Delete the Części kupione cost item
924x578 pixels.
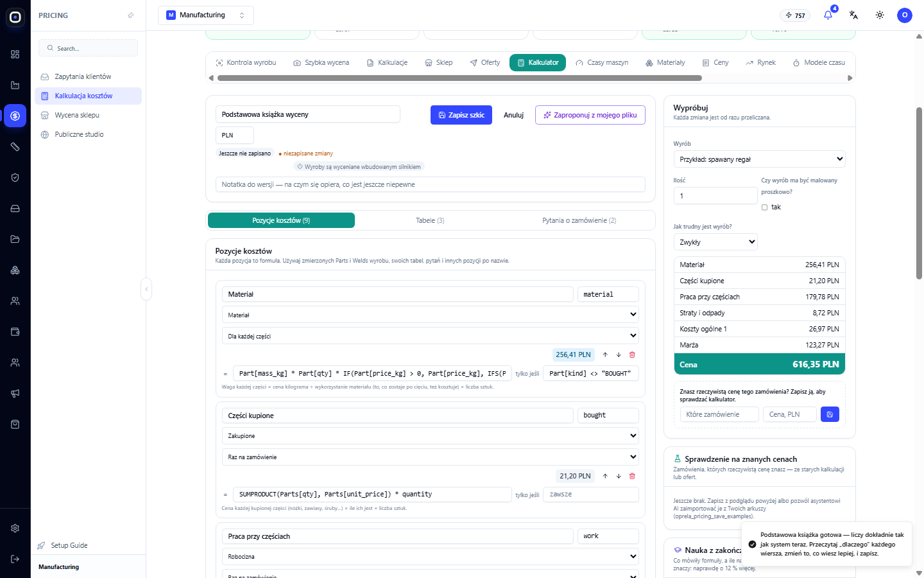pos(632,476)
